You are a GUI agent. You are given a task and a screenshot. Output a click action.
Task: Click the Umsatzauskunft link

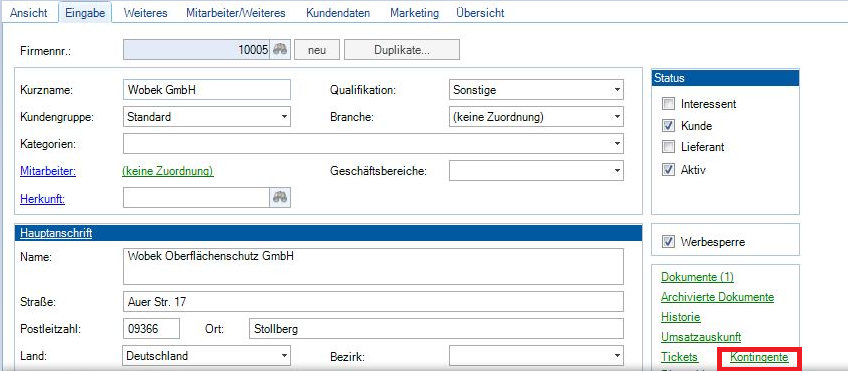[700, 337]
